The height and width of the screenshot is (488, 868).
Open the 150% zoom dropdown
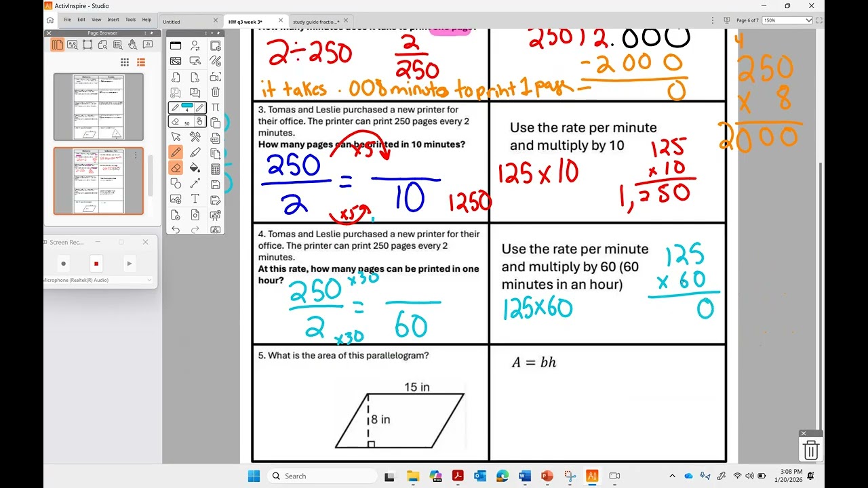(x=788, y=20)
